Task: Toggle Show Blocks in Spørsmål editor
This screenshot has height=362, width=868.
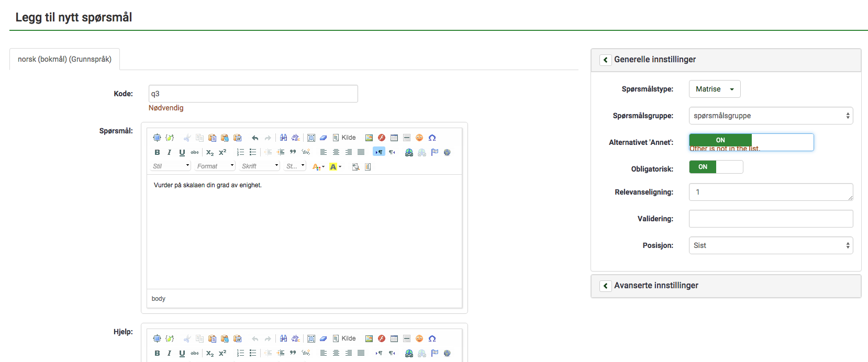Action: tap(356, 167)
